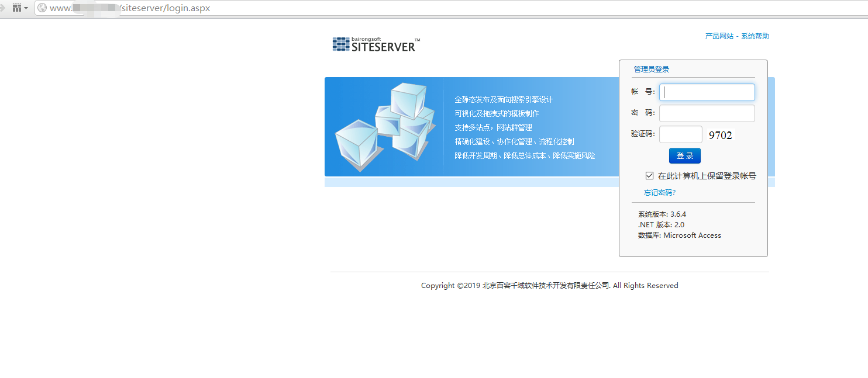
Task: Click the browser apps grid icon
Action: 16,8
